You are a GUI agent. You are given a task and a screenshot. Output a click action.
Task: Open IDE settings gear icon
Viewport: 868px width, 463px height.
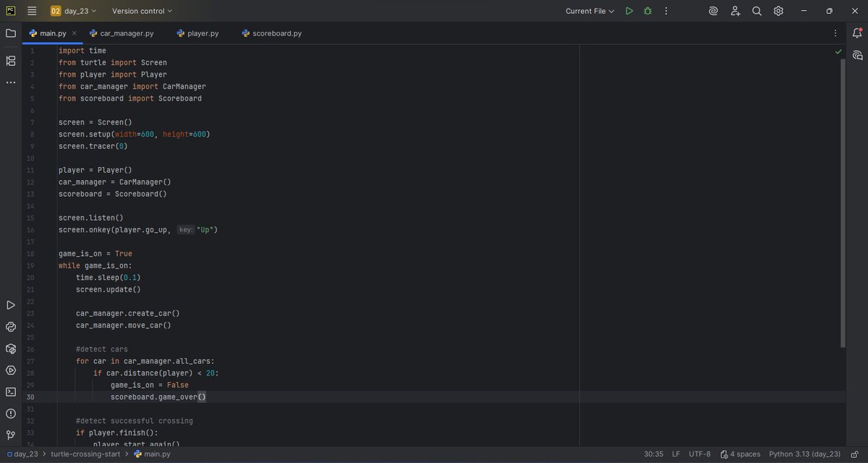click(x=778, y=11)
